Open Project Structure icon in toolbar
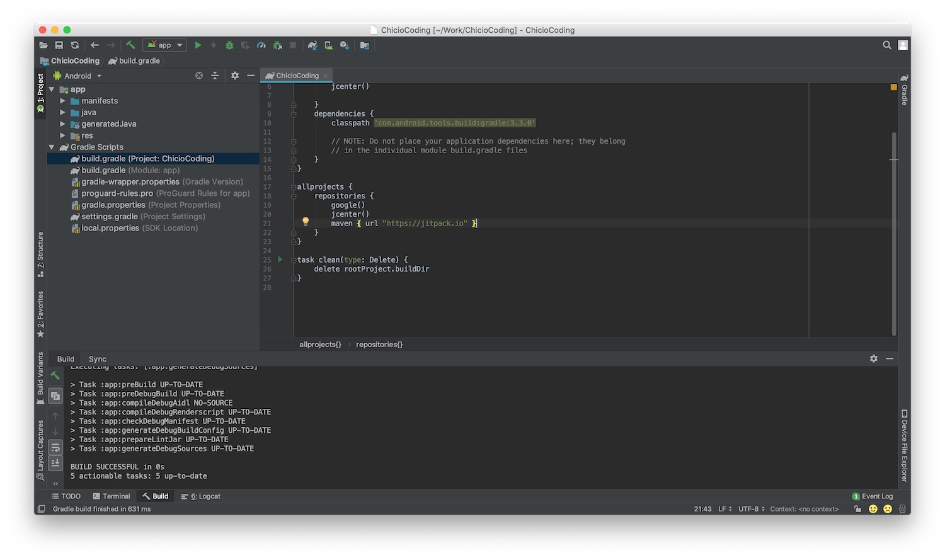945x560 pixels. [x=365, y=45]
